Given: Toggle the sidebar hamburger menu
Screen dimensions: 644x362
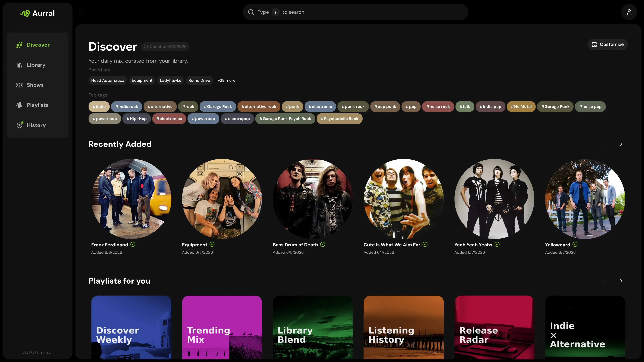Looking at the screenshot, I should 82,12.
